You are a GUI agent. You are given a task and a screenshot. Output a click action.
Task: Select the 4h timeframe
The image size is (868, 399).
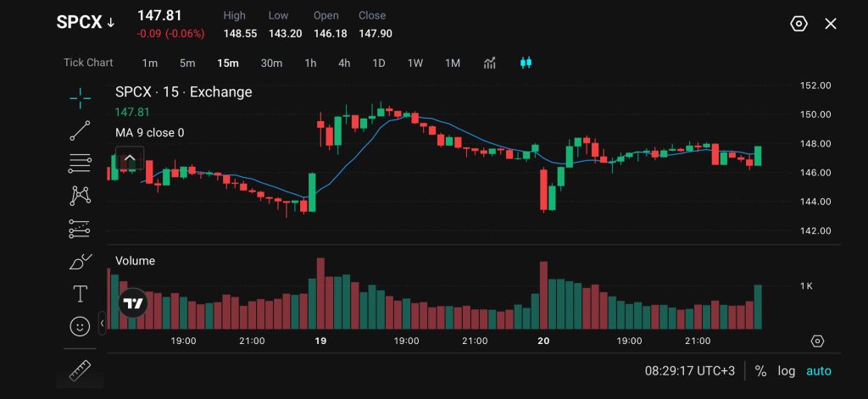pyautogui.click(x=344, y=63)
